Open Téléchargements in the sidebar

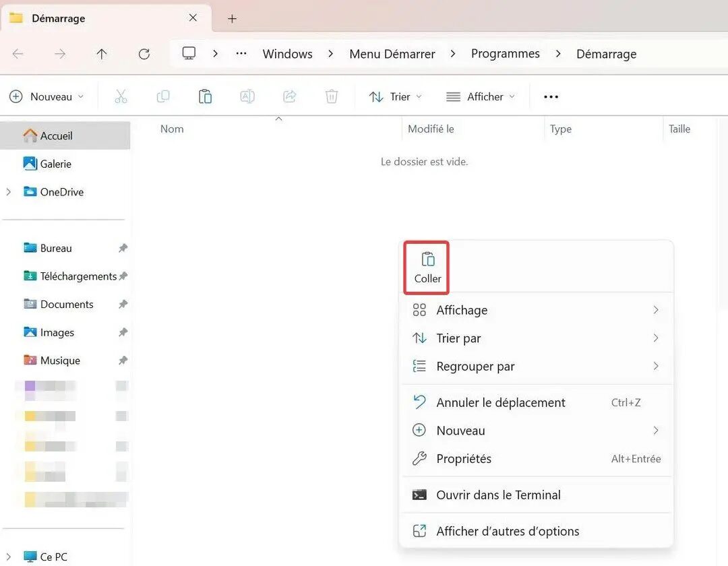point(77,276)
